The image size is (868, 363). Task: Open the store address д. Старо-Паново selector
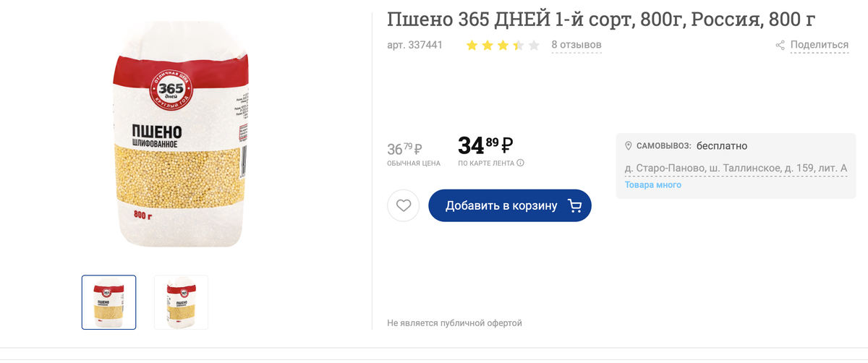click(735, 168)
